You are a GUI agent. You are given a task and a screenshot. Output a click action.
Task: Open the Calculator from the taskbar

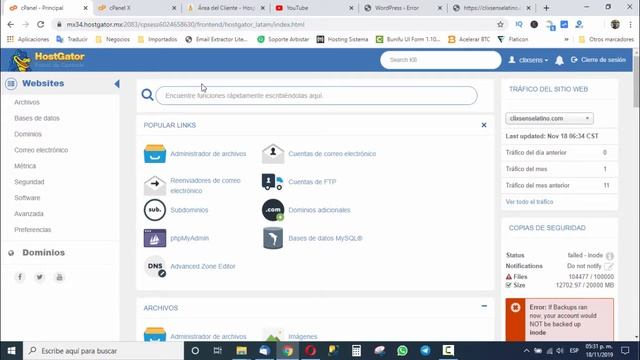point(356,351)
